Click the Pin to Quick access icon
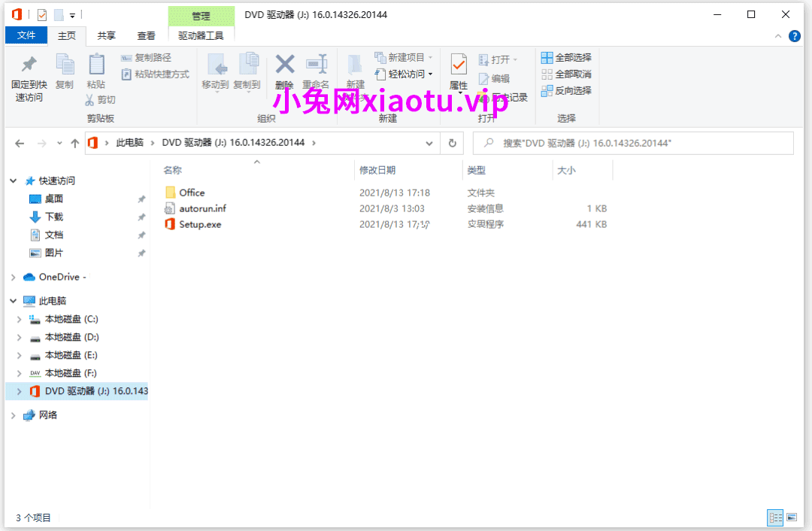This screenshot has height=531, width=812. pos(29,64)
